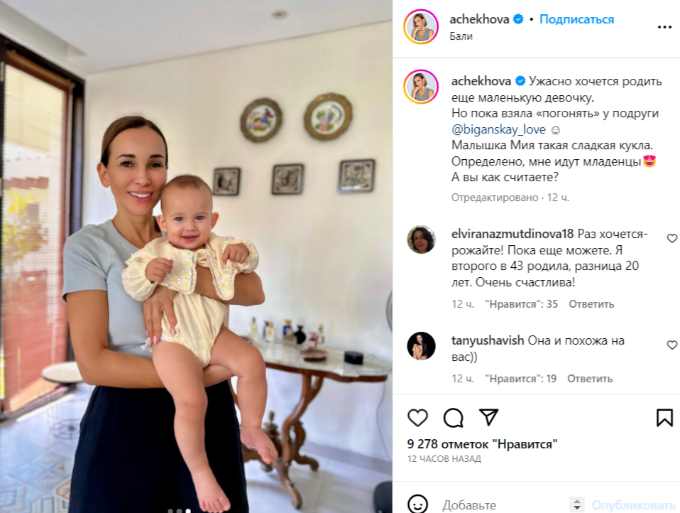This screenshot has height=513, width=680.
Task: Like the post with heart icon
Action: [x=418, y=418]
